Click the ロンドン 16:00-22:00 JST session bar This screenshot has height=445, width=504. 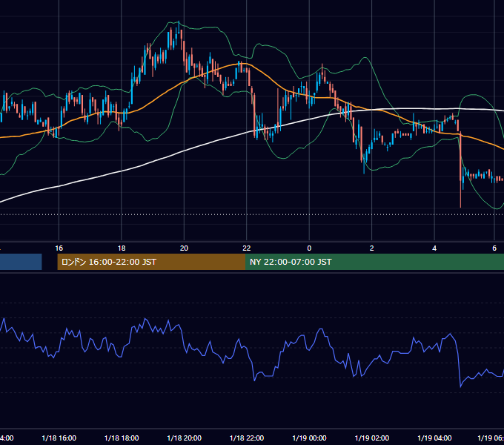tap(151, 262)
